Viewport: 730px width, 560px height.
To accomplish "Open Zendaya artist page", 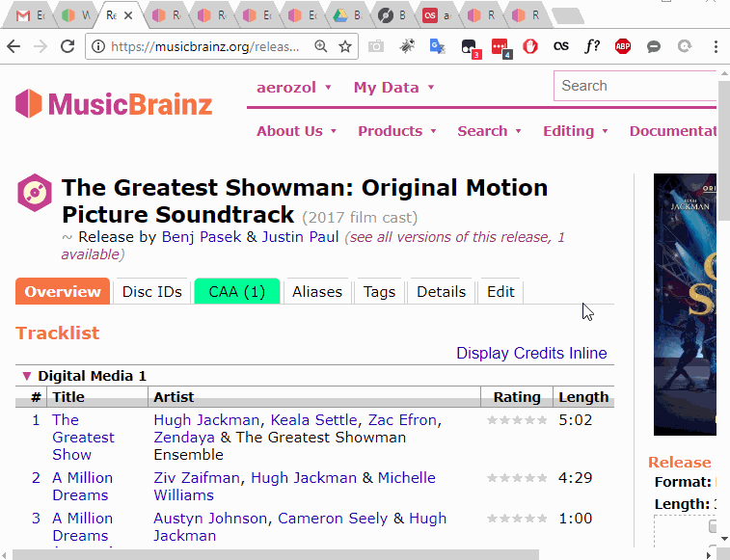I will pos(184,438).
